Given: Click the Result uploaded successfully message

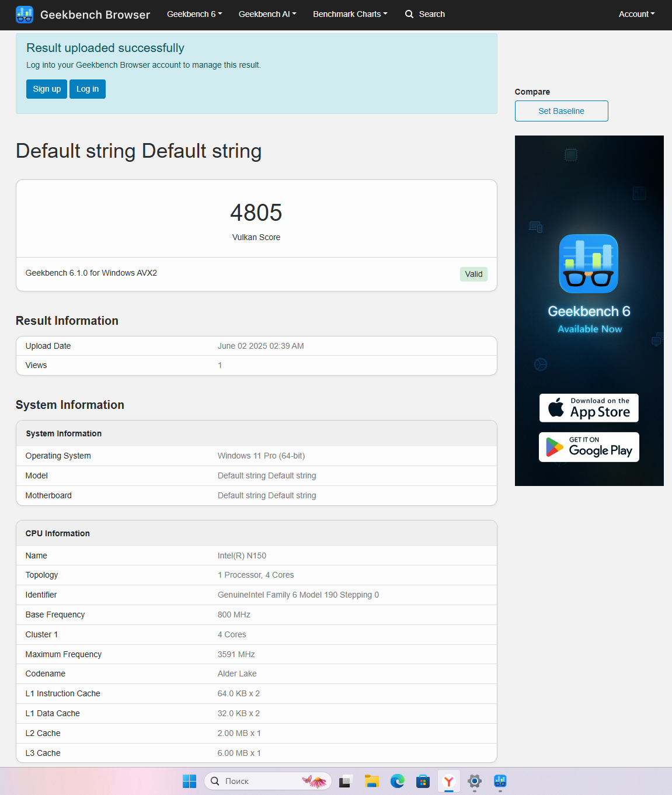Looking at the screenshot, I should pos(105,48).
